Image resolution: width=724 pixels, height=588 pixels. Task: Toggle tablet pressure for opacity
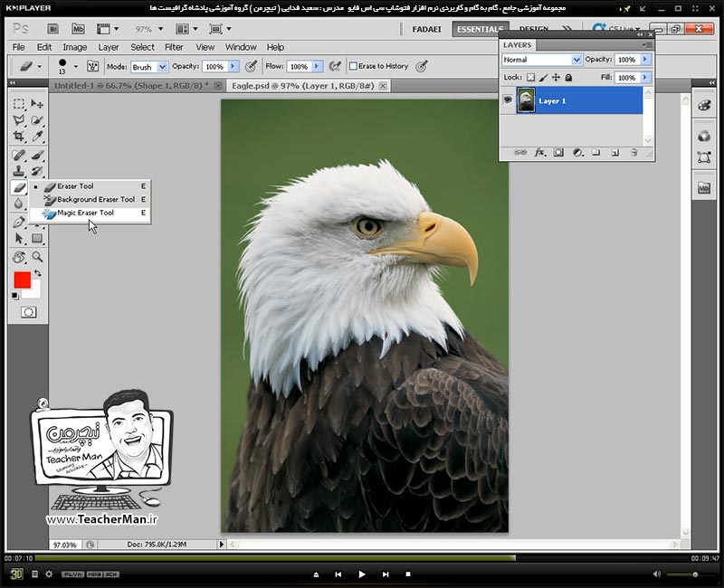(251, 66)
